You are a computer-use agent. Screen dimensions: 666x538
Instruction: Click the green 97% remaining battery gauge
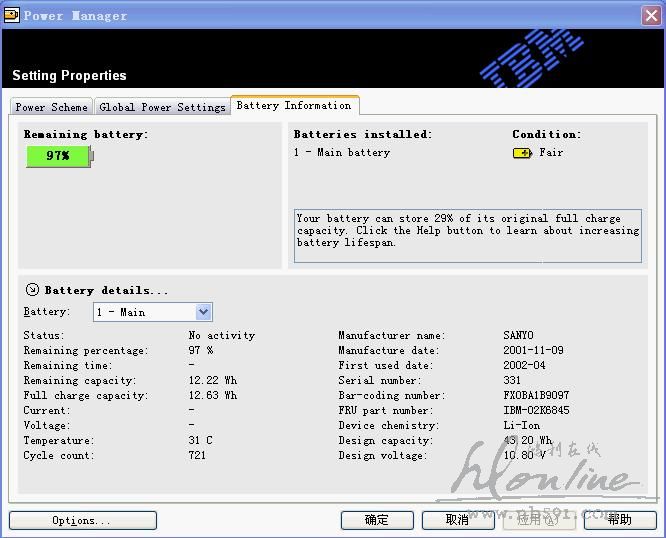tap(58, 156)
